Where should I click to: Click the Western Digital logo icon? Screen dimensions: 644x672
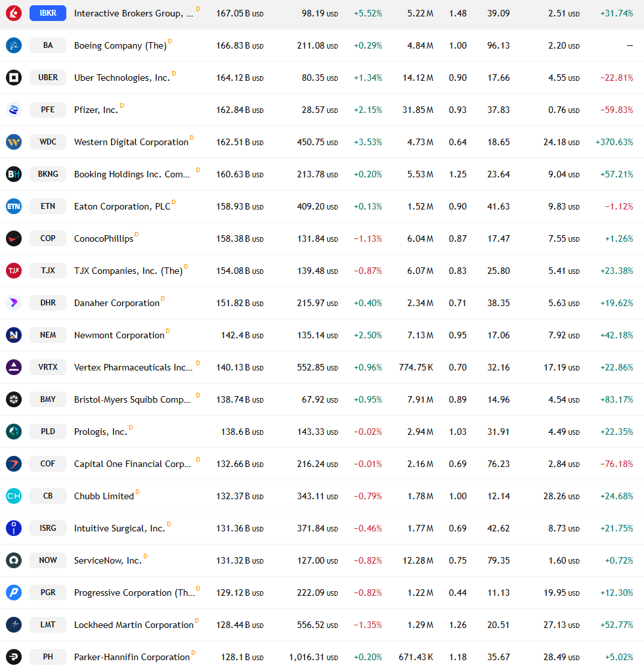pos(14,142)
